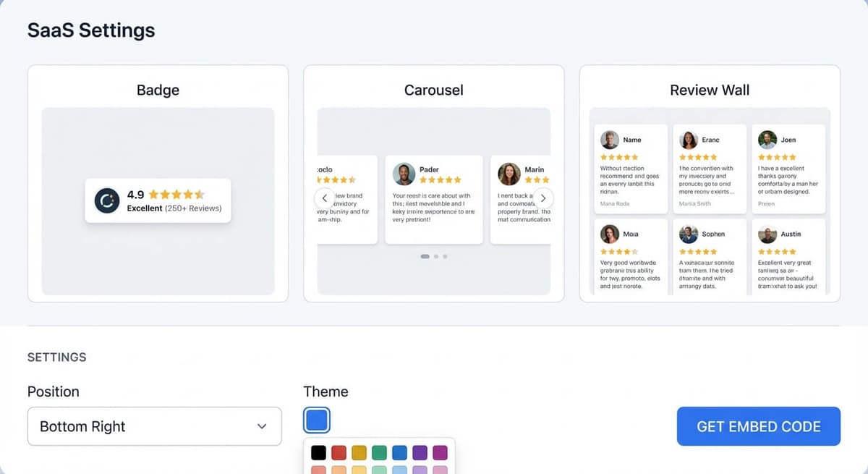Click Sophen's profile picture
The image size is (868, 474).
coord(687,234)
